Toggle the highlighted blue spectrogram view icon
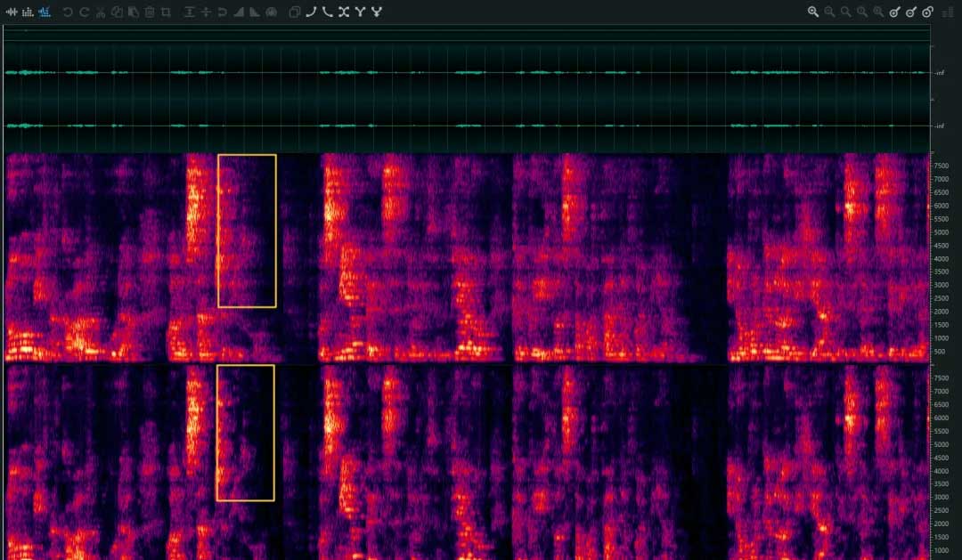Screen dimensions: 962x560 coord(44,12)
